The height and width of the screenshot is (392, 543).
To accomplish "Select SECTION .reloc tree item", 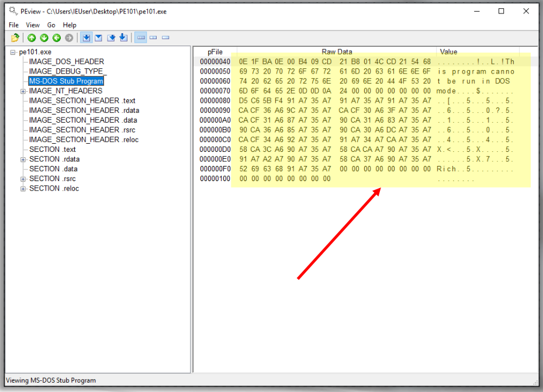I will tap(54, 189).
